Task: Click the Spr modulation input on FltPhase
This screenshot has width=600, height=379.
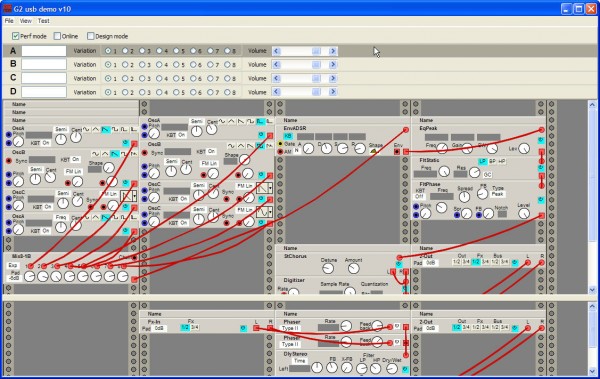Action: click(x=457, y=215)
